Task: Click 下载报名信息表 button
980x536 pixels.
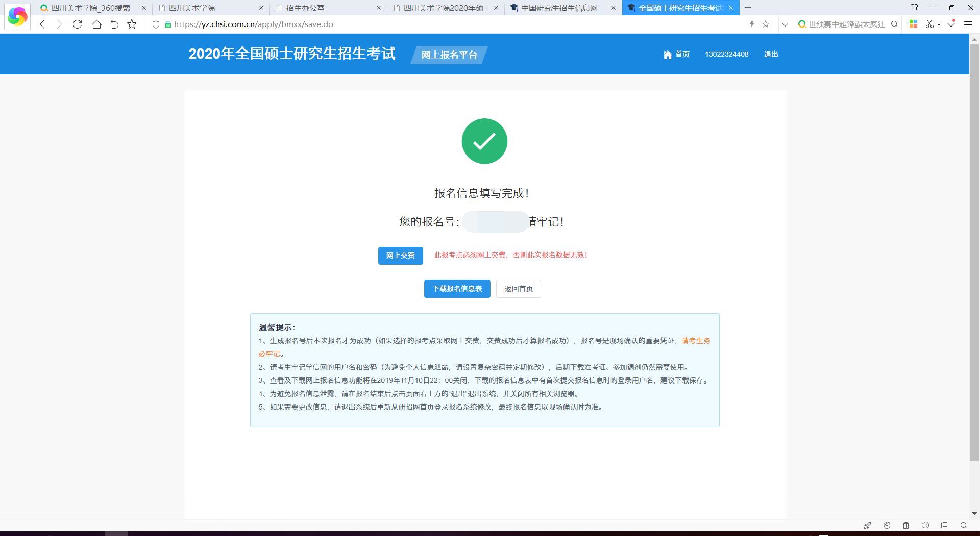Action: tap(457, 289)
